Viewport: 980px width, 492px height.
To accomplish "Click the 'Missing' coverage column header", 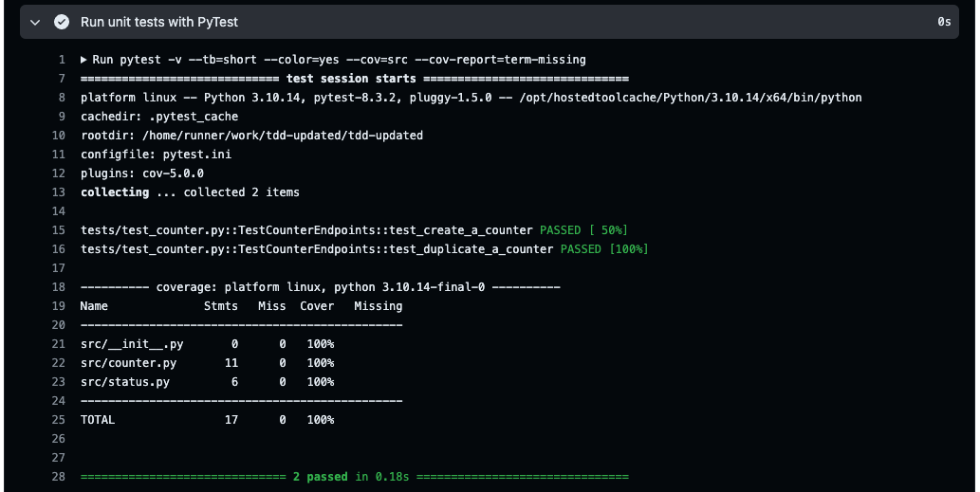I will coord(379,306).
